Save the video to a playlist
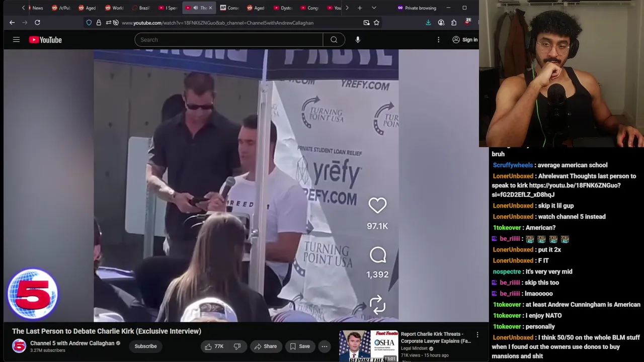644x362 pixels. pyautogui.click(x=299, y=346)
